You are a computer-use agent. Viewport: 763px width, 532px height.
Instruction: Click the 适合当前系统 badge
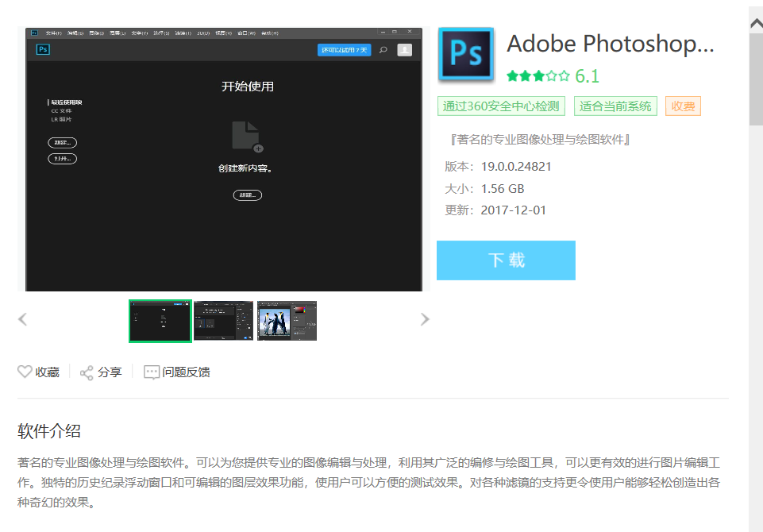(615, 106)
